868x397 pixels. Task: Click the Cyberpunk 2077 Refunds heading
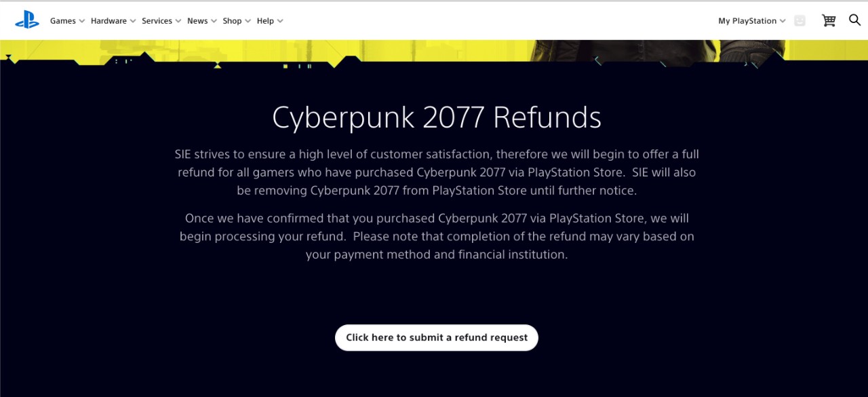coord(436,117)
